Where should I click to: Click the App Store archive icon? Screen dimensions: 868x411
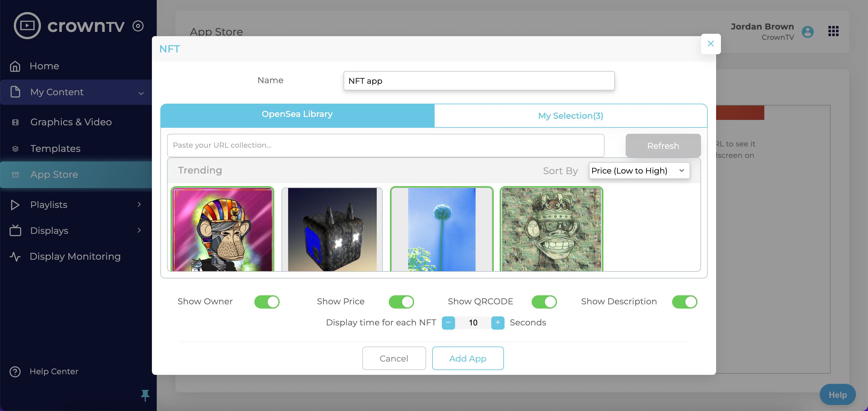pos(15,174)
